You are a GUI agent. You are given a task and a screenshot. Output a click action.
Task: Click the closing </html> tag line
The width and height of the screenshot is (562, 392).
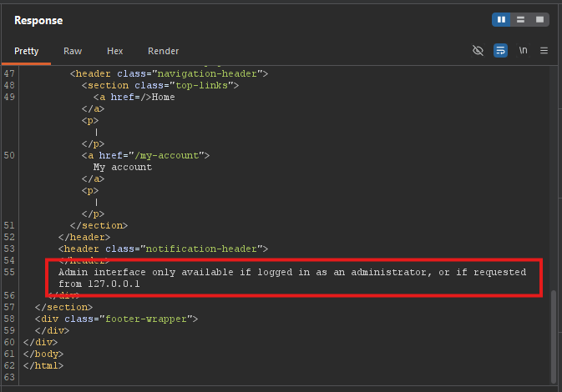(x=43, y=366)
